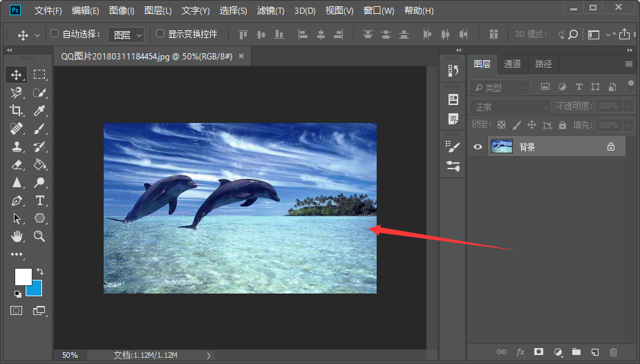Open the 窗口(W) menu

(x=379, y=10)
